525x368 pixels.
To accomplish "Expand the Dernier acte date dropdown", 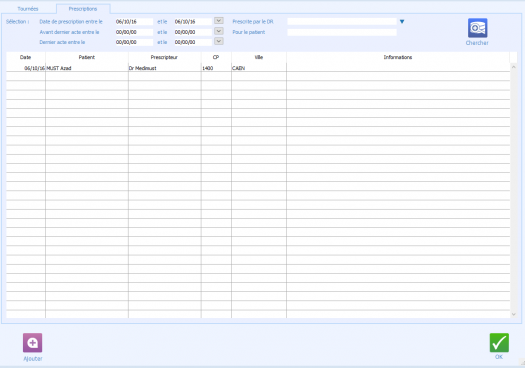I will (219, 41).
